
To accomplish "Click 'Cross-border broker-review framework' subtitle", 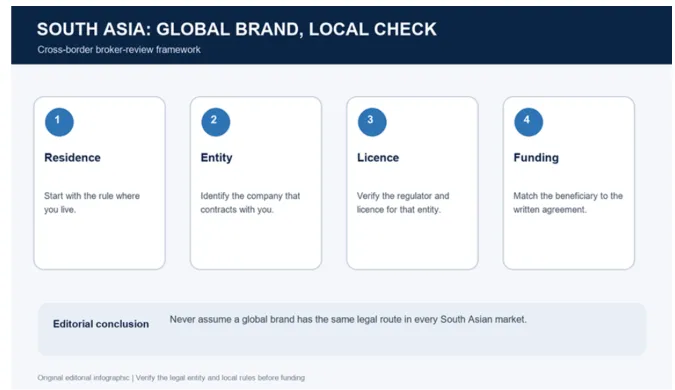I will (x=119, y=50).
